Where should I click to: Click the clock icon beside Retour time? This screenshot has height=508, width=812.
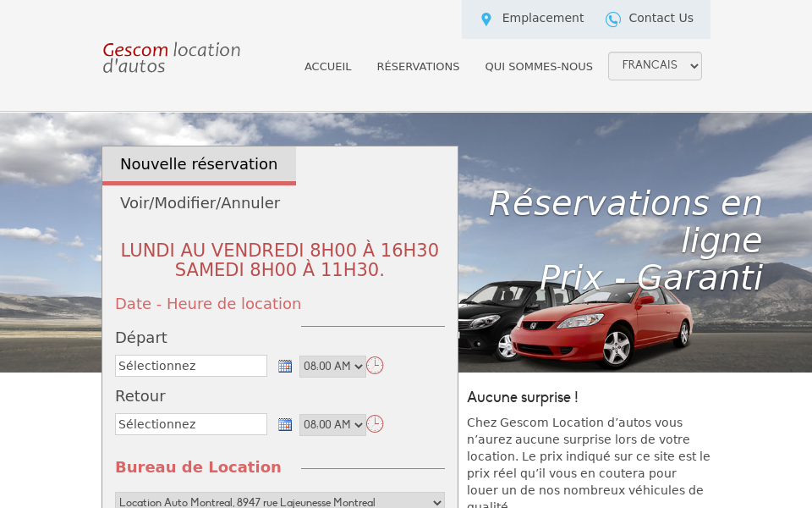tap(374, 423)
